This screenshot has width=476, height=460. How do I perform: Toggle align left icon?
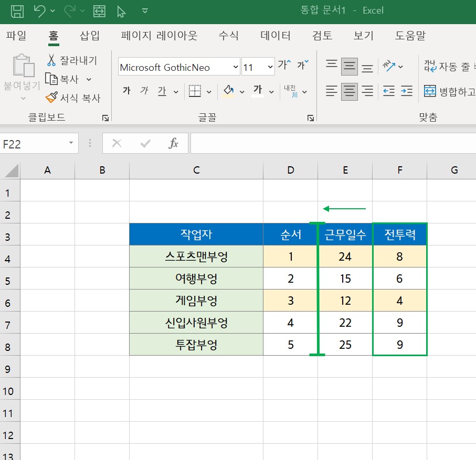coord(331,91)
